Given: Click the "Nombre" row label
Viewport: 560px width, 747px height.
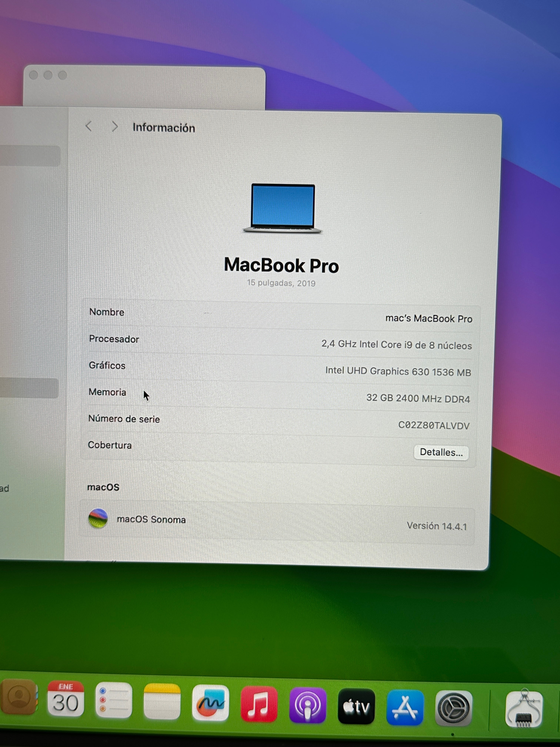Looking at the screenshot, I should [107, 312].
